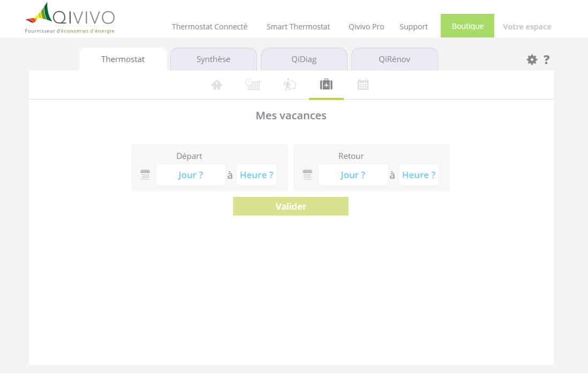The width and height of the screenshot is (588, 390).
Task: Click the Départ calendar icon
Action: pyautogui.click(x=145, y=174)
